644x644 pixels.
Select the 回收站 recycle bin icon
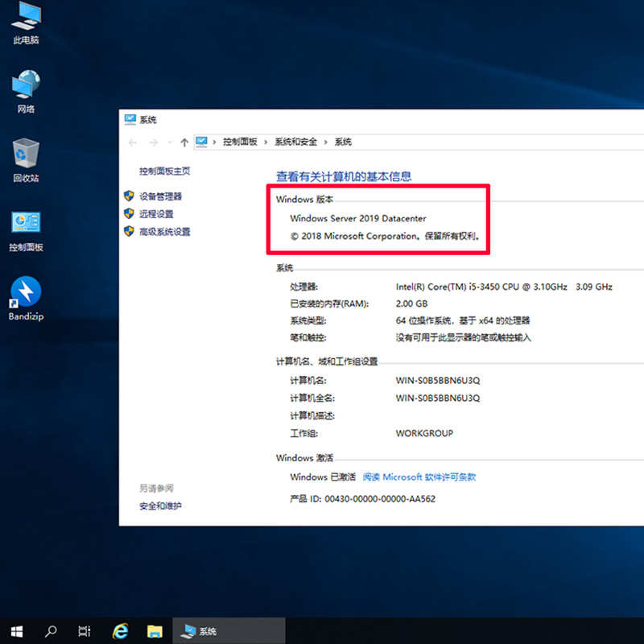26,160
